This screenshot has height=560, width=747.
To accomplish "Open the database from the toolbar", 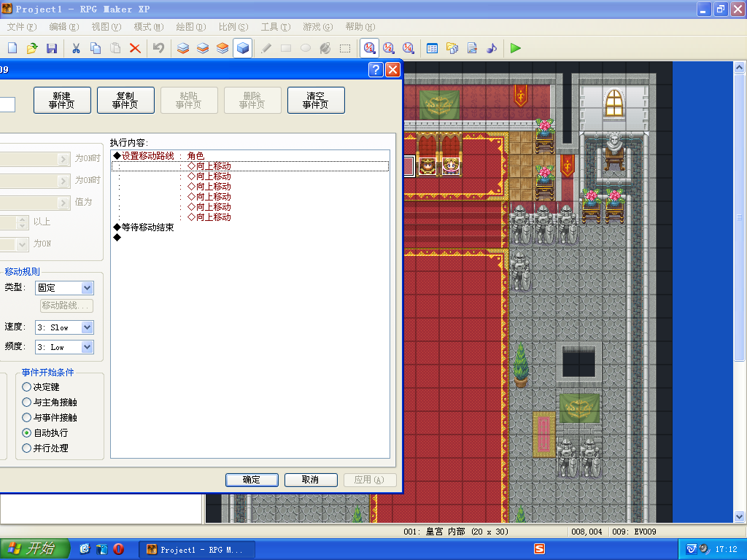I will point(432,48).
